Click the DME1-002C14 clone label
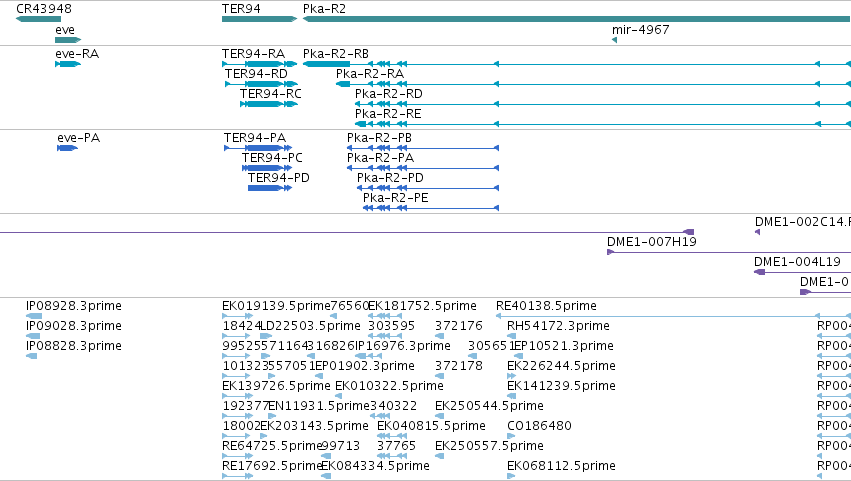Viewport: 851px width, 481px height. [x=803, y=222]
